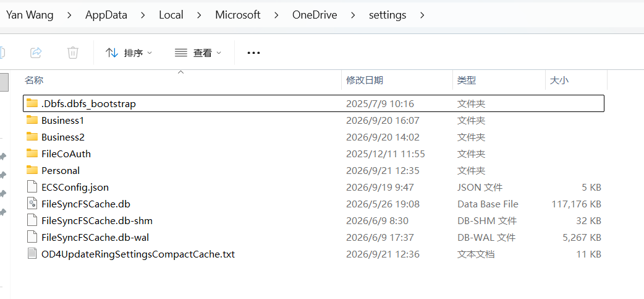644x299 pixels.
Task: Sort by the 类型 column header
Action: pyautogui.click(x=467, y=80)
